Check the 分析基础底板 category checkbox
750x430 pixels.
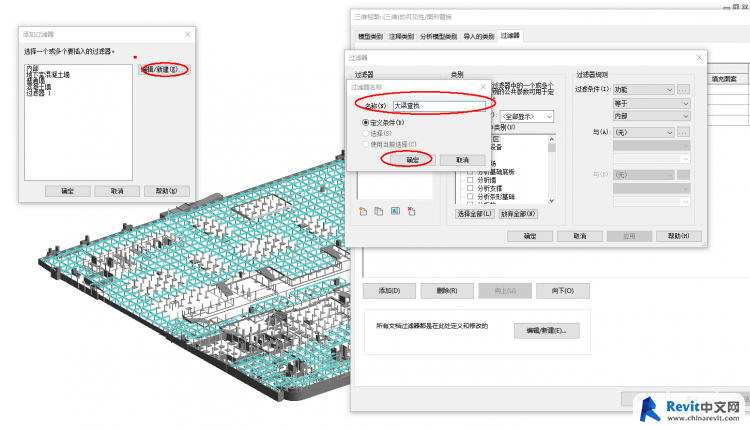coord(470,172)
